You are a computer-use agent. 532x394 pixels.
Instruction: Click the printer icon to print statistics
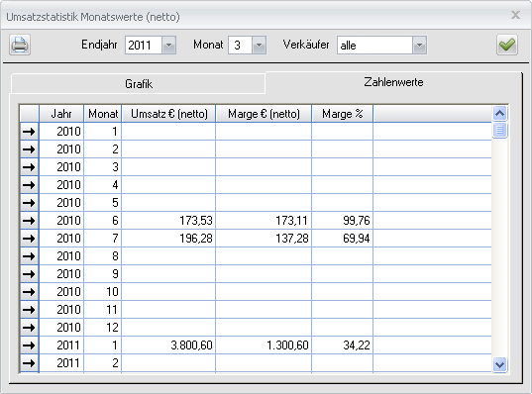coord(20,45)
